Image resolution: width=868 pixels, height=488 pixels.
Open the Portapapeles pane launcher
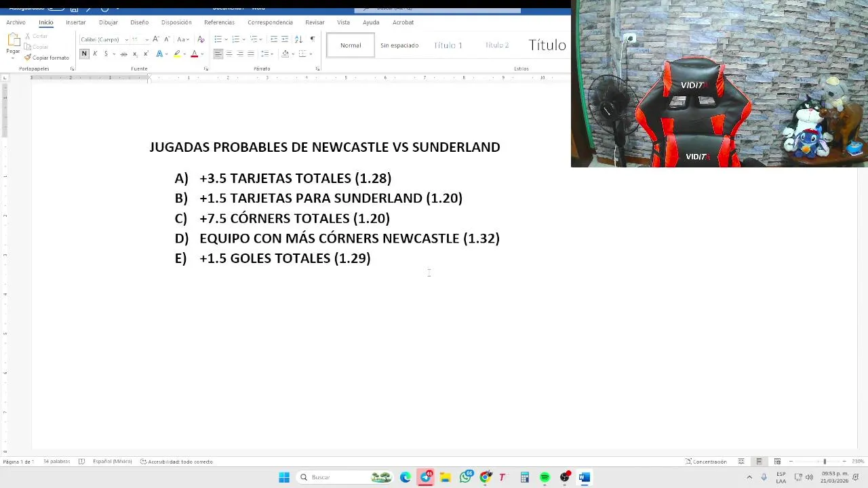click(x=73, y=68)
